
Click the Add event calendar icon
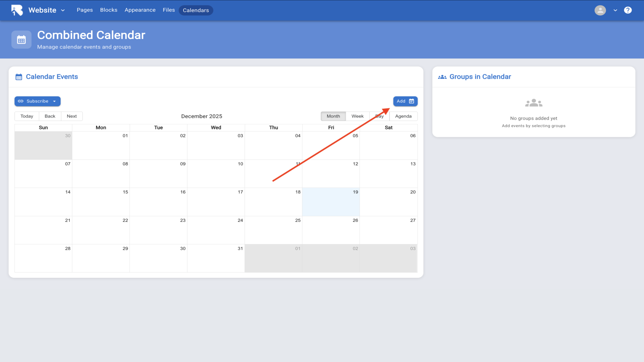(412, 101)
